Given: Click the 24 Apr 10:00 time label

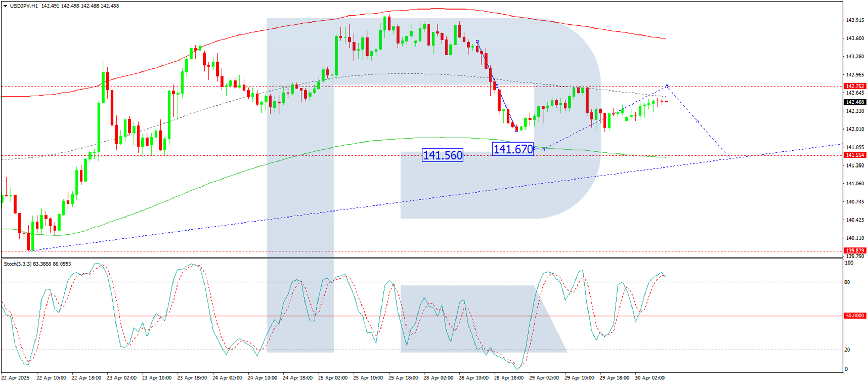Looking at the screenshot, I should [262, 378].
